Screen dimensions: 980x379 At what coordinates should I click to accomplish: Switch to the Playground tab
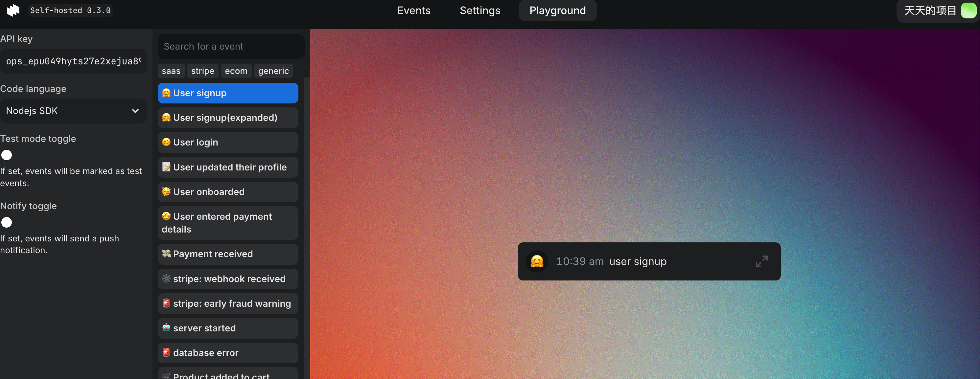tap(557, 10)
